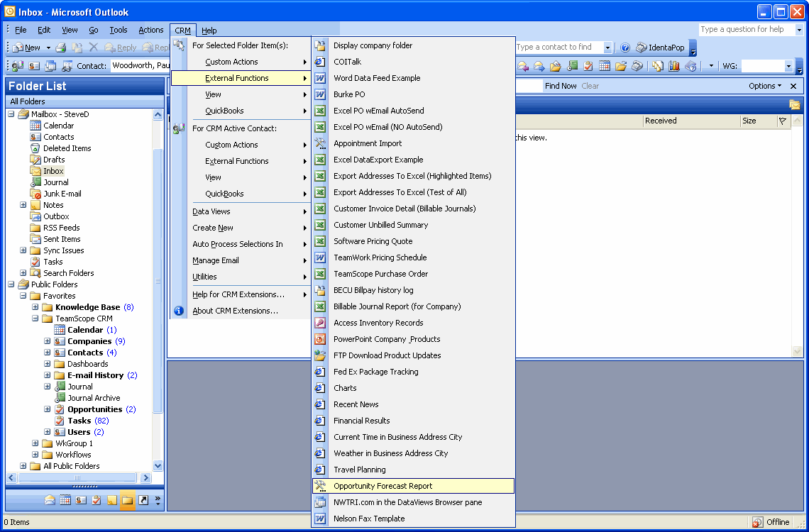809x532 pixels.
Task: Open the Help menu
Action: point(209,30)
